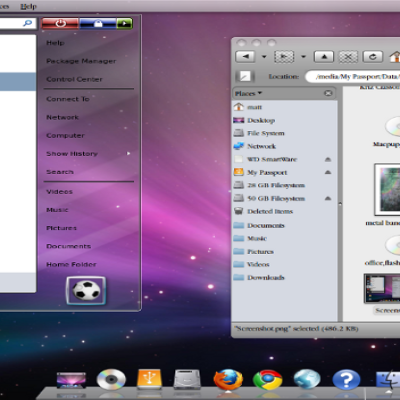This screenshot has width=400, height=400.
Task: Click the green logout arrow button
Action: [124, 23]
